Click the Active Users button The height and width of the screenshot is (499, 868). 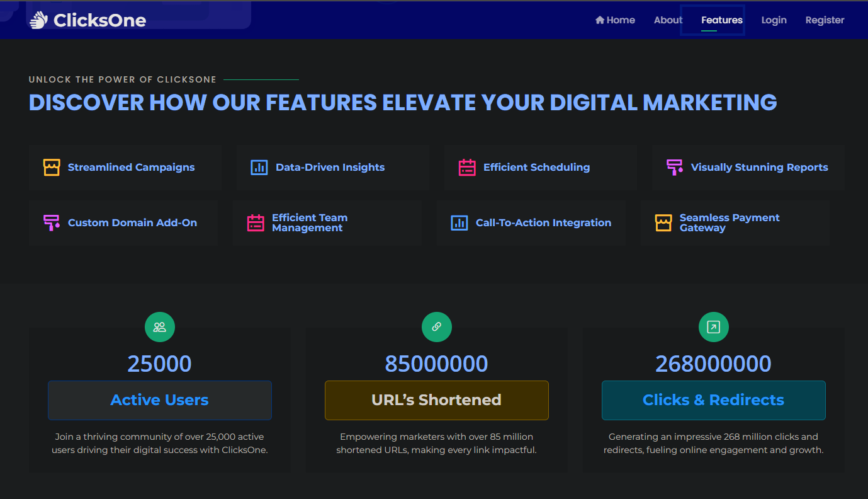tap(160, 400)
